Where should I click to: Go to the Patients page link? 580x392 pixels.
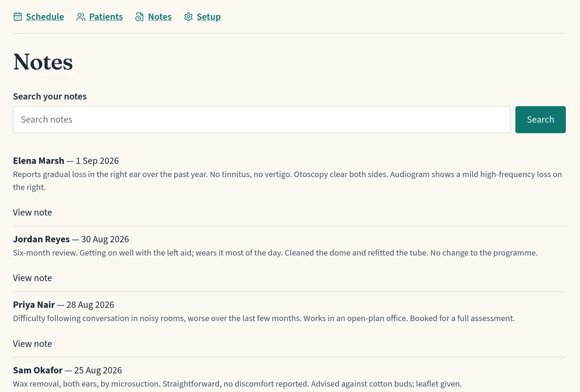pos(106,17)
